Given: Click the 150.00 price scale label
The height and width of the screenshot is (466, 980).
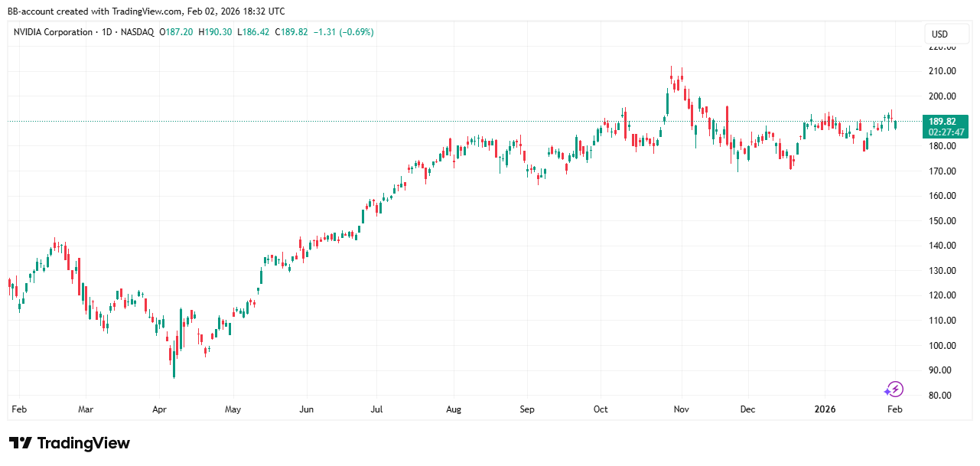Looking at the screenshot, I should click(x=942, y=221).
